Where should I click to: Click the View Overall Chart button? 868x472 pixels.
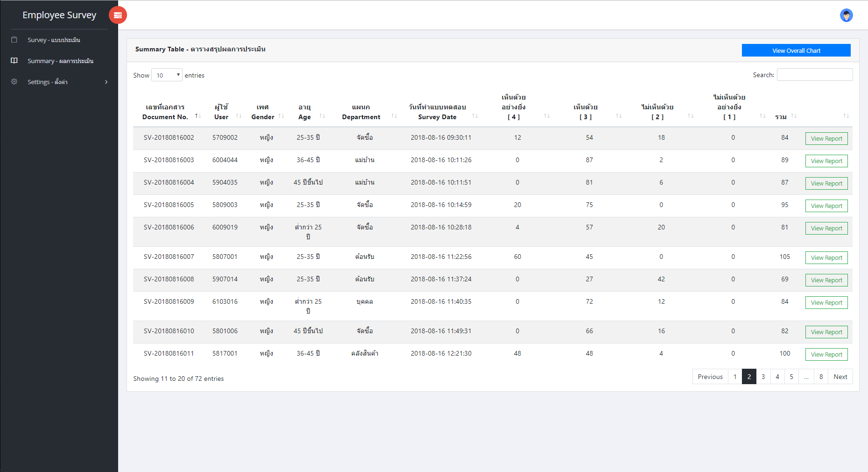(796, 50)
